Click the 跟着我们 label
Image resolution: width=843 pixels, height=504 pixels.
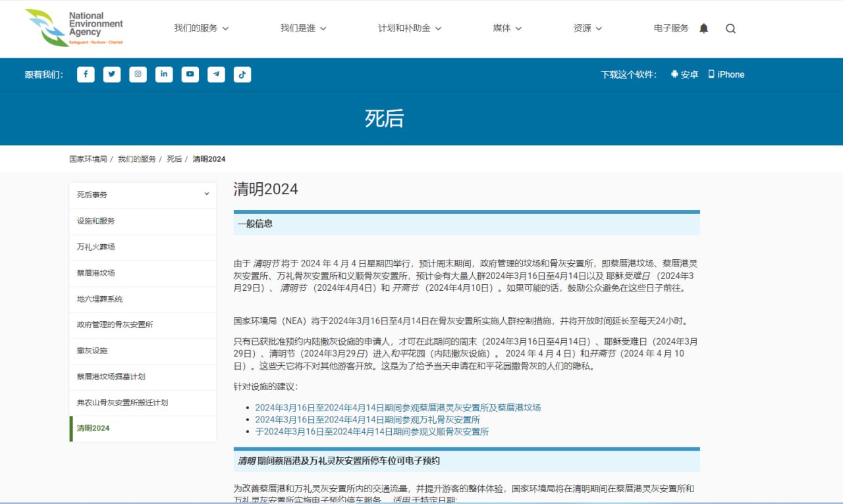point(44,74)
